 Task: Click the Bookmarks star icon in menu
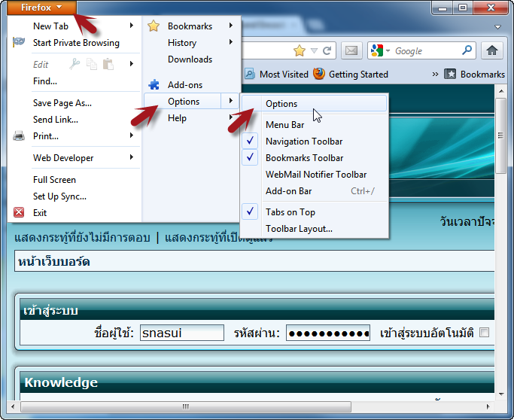pyautogui.click(x=154, y=26)
